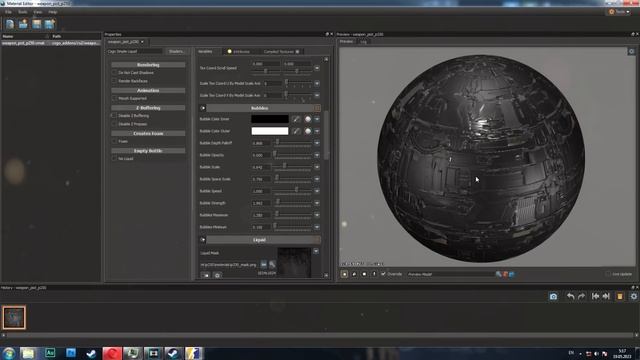This screenshot has width=640, height=360.
Task: Toggle Disable Z Buffering checkbox
Action: click(114, 116)
